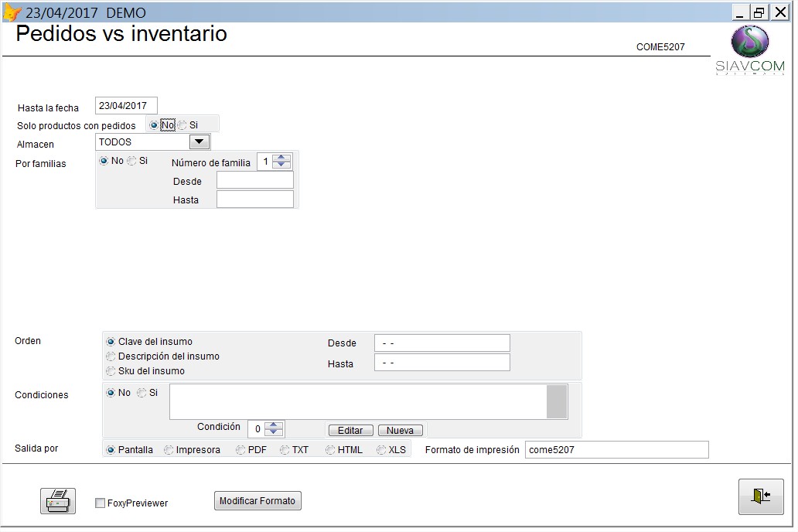The image size is (798, 532).
Task: Decrease the Condición number
Action: click(274, 432)
